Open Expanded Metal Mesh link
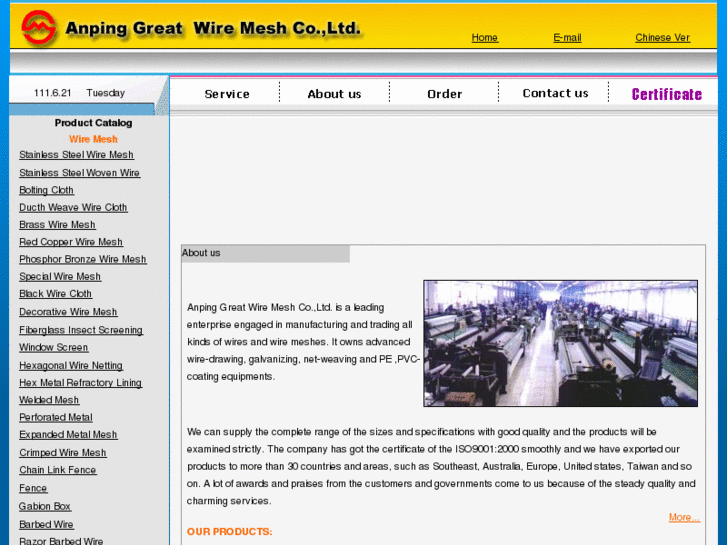The width and height of the screenshot is (727, 545). 68,435
